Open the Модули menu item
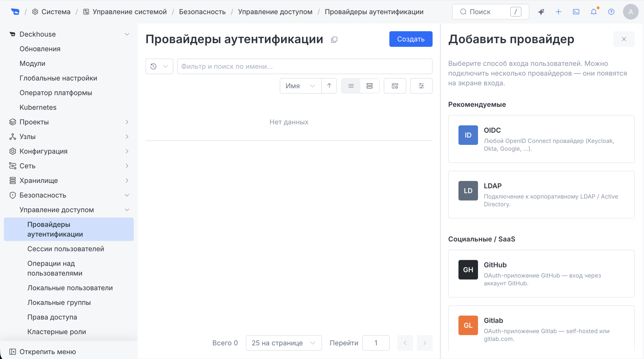Viewport: 644px width, 359px height. tap(32, 63)
